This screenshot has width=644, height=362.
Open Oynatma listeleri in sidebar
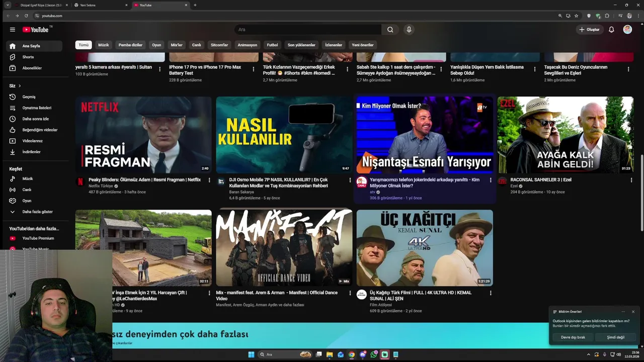coord(35,108)
